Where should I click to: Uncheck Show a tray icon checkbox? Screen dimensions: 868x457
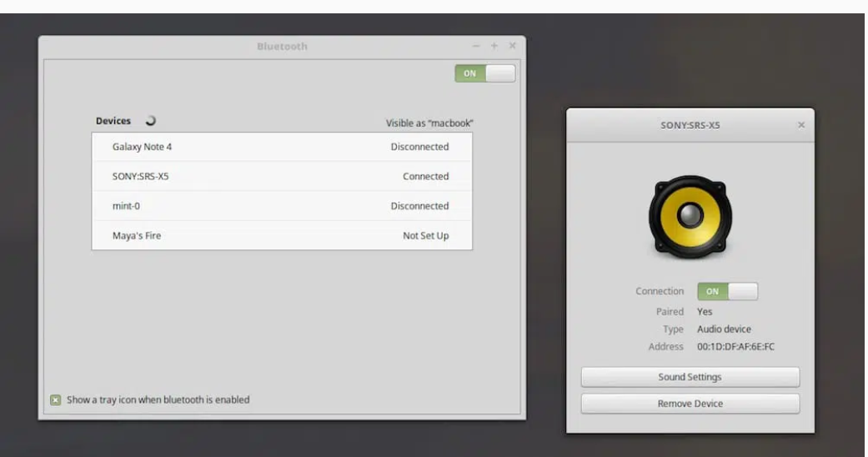point(56,399)
